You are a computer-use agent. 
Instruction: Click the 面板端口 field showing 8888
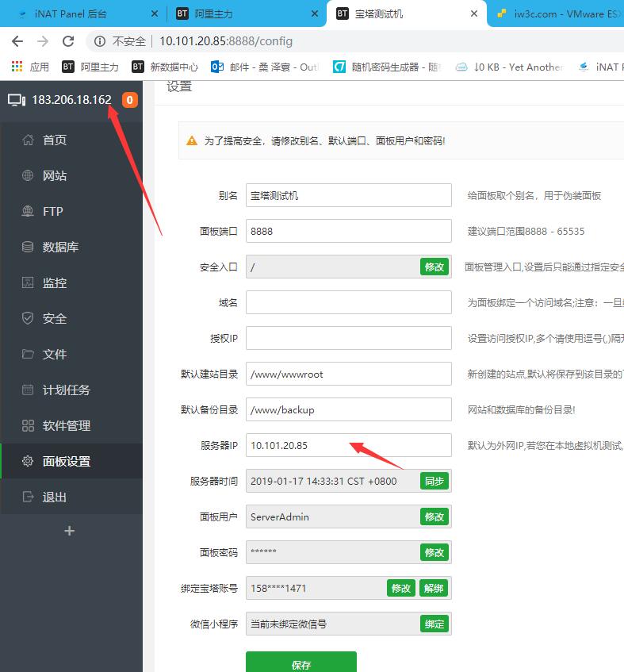tap(349, 231)
